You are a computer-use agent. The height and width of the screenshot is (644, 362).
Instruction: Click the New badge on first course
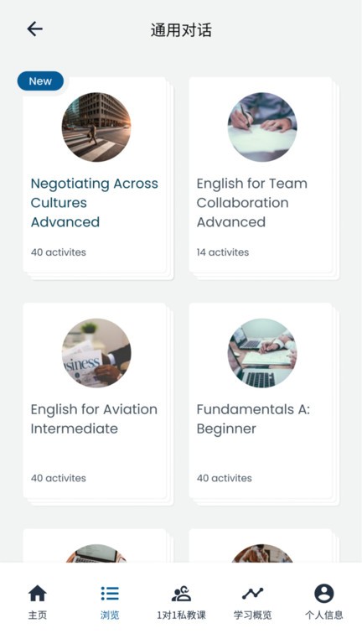(40, 80)
